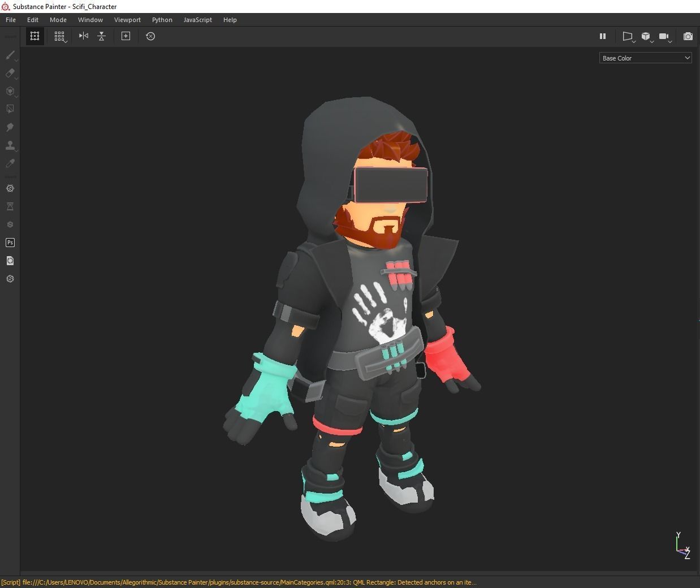Click the reset history circular arrow icon
This screenshot has height=588, width=700.
[150, 36]
